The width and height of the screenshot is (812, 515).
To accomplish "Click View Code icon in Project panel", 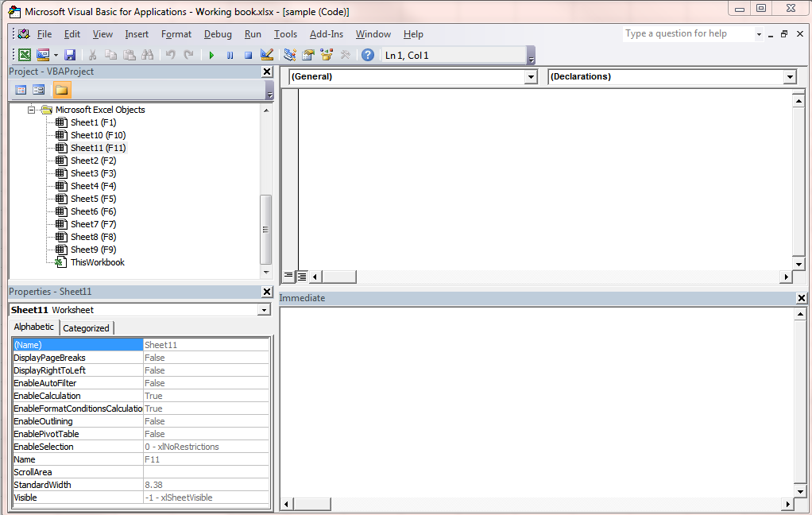I will (21, 90).
